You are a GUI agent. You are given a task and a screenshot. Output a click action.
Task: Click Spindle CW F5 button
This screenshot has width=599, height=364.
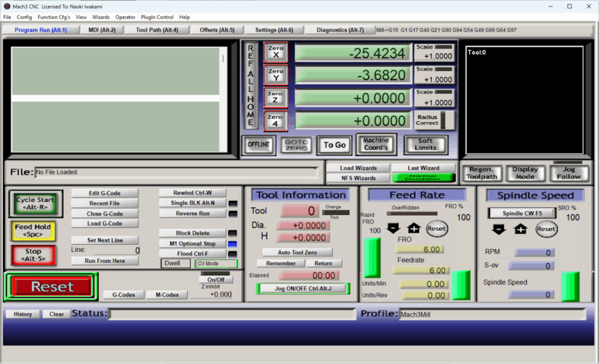pos(522,213)
